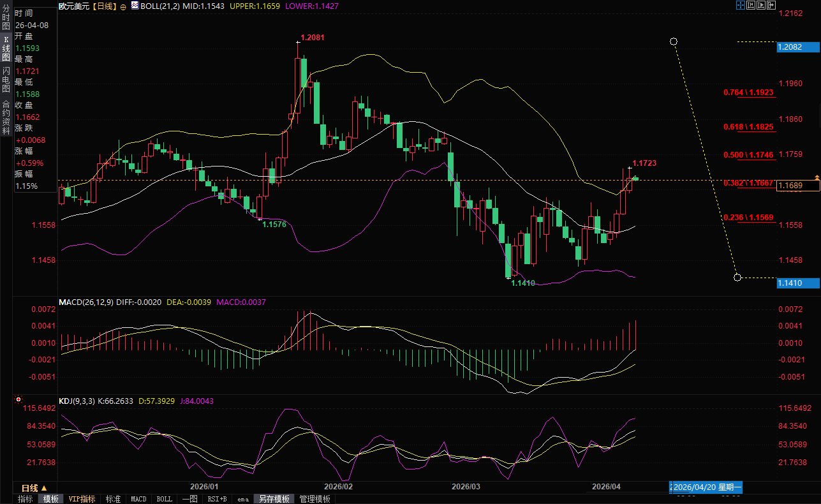
Task: Open the 闪电图 side tab
Action: point(6,80)
